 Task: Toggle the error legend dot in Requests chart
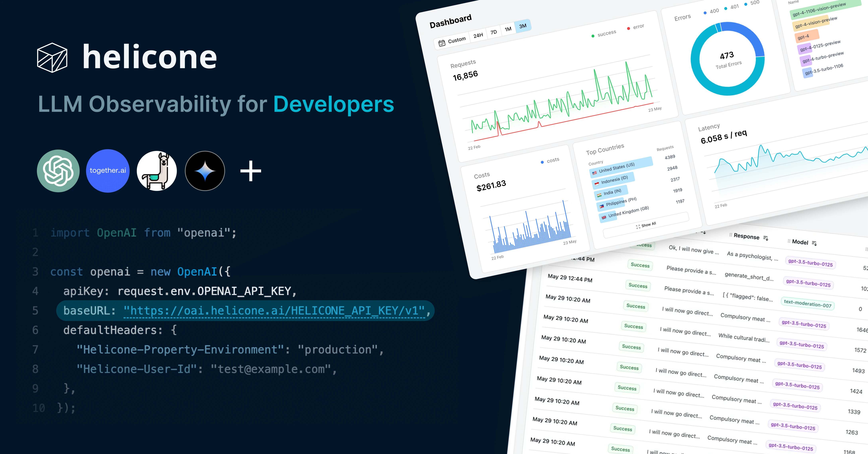(x=628, y=29)
